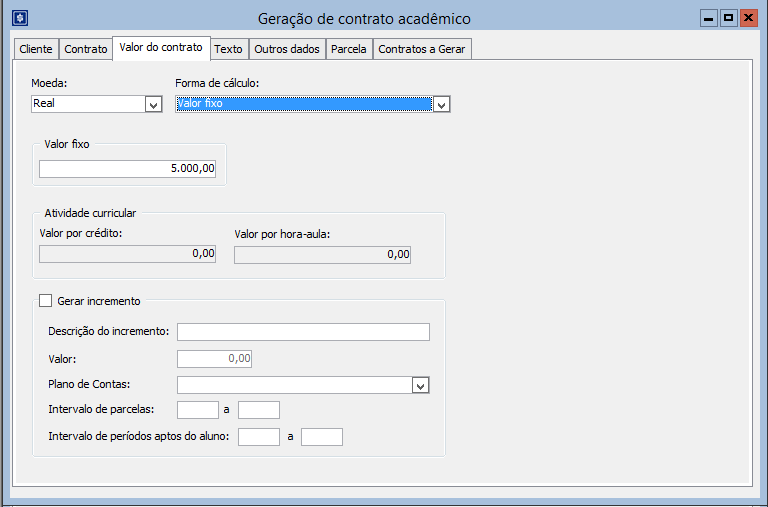Open the Forma de cálculo dropdown
Viewport: 768px width, 507px height.
(441, 104)
